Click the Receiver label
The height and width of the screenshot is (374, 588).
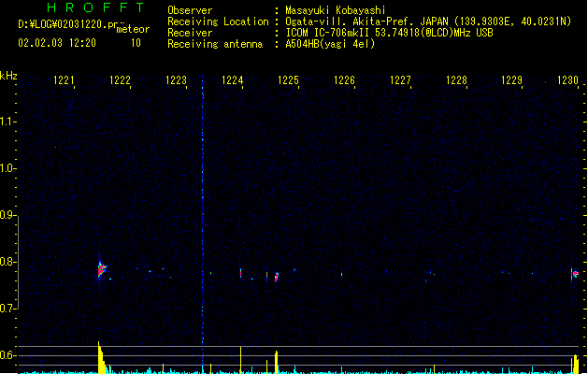(190, 33)
